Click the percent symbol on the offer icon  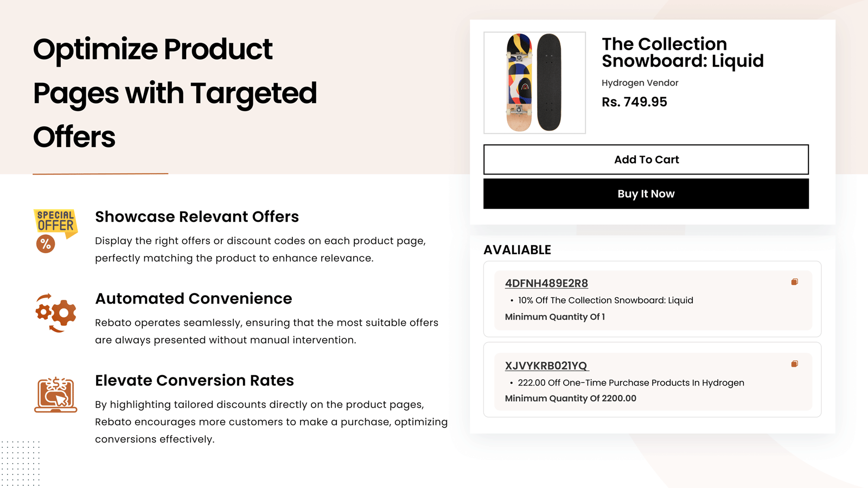coord(46,243)
